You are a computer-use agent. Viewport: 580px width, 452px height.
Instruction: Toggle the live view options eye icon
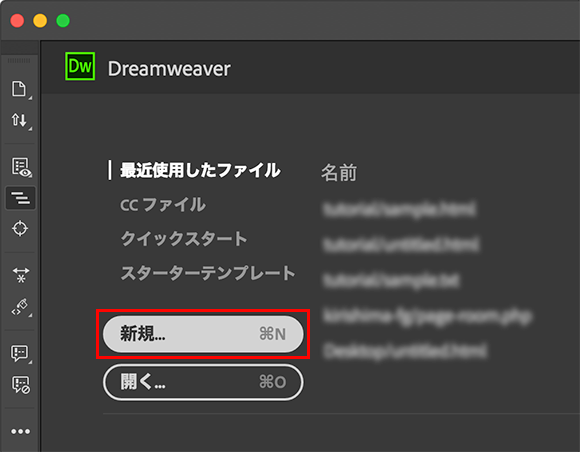tap(21, 167)
